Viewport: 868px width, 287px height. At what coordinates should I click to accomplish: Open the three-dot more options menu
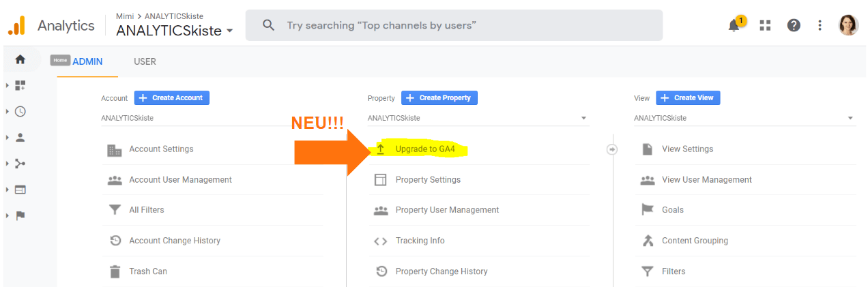[x=820, y=25]
